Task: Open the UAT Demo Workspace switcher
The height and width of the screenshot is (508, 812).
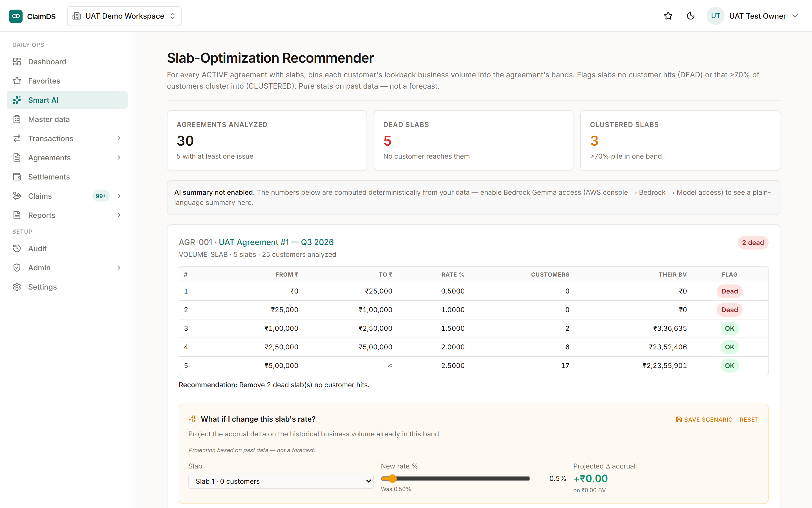Action: pyautogui.click(x=124, y=16)
